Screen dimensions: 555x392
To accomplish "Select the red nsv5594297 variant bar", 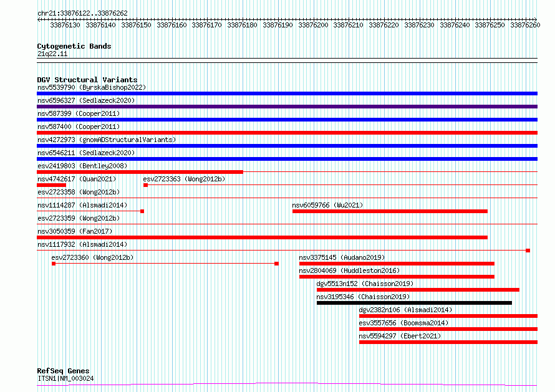I will pos(448,342).
